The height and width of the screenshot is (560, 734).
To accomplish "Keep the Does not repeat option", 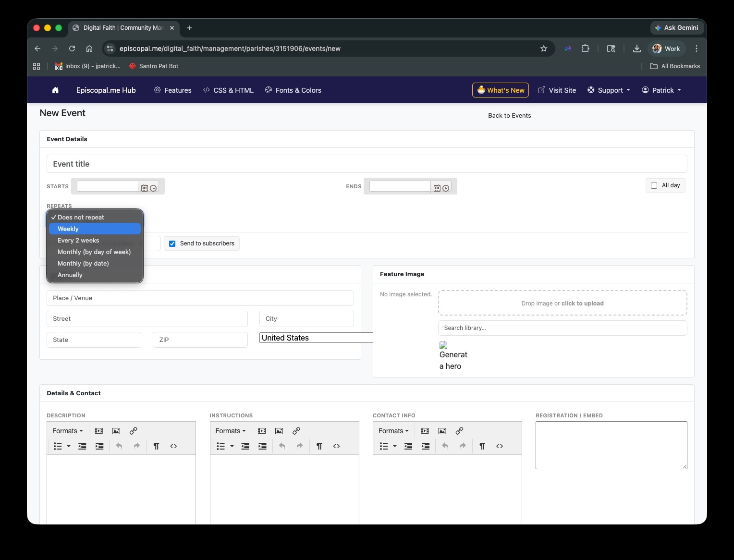I will (x=95, y=218).
